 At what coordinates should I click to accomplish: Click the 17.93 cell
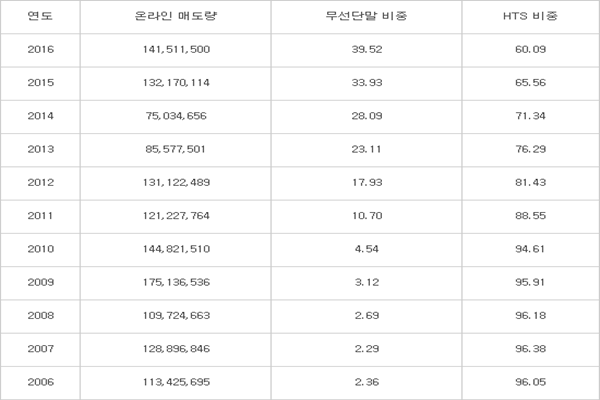tap(367, 182)
